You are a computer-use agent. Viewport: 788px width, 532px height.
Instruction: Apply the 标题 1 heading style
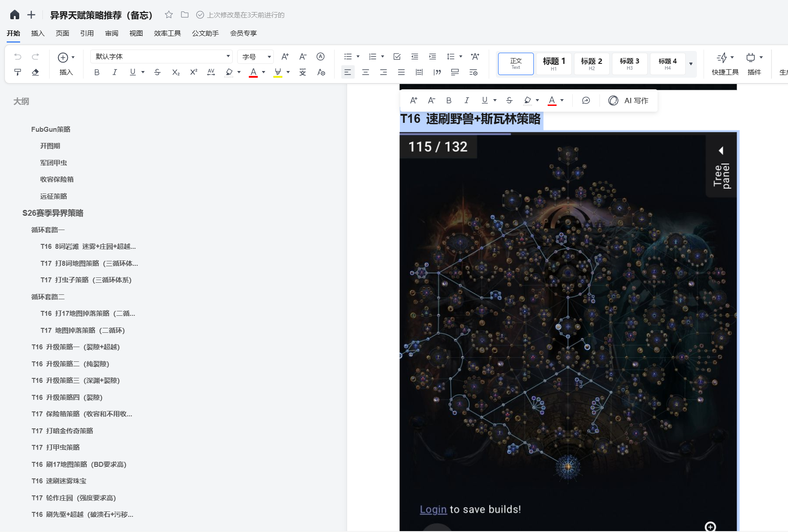[553, 63]
